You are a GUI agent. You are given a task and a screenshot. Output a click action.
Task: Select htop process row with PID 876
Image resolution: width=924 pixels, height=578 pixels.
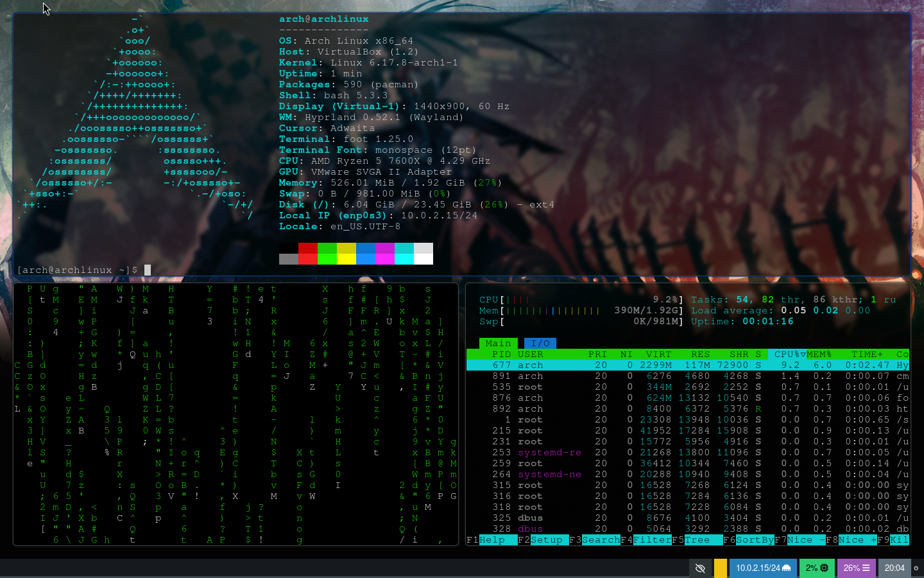(688, 398)
